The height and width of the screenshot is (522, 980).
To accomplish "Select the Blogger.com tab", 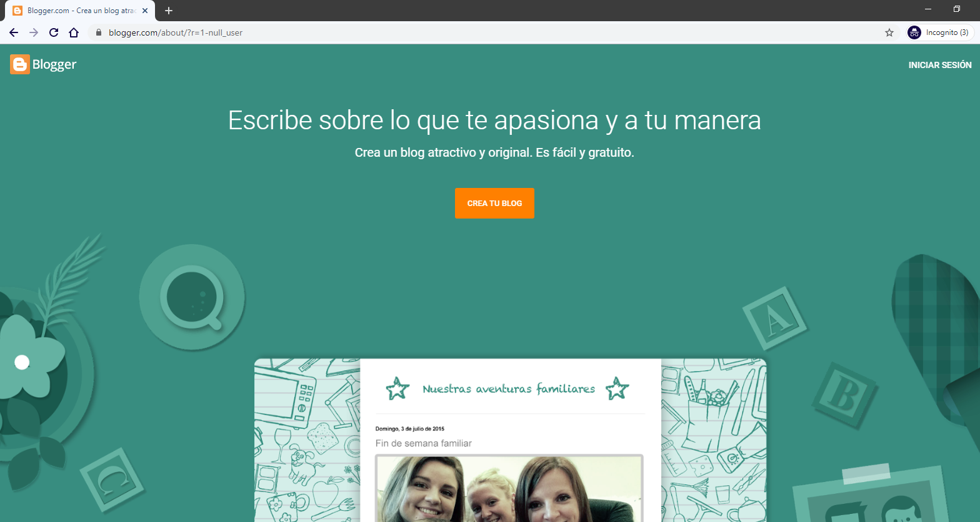I will (79, 11).
